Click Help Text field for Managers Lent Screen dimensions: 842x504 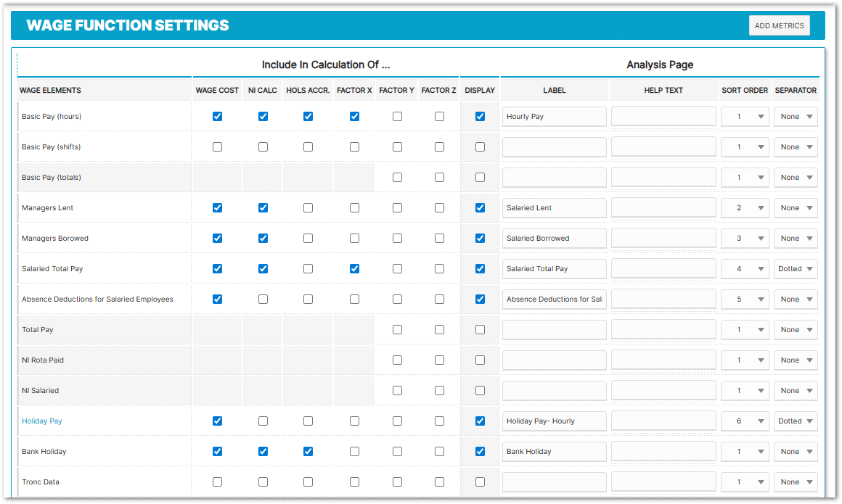click(663, 208)
